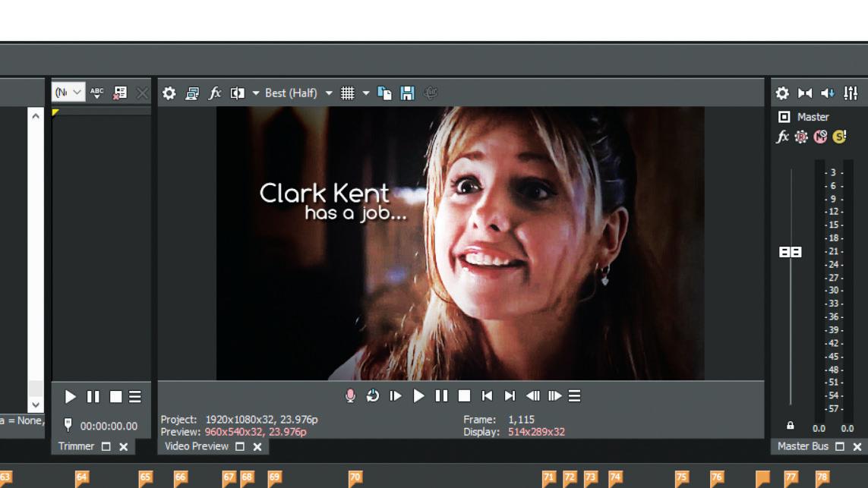Viewport: 868px width, 488px height.
Task: Save snapshot to file icon
Action: [408, 93]
